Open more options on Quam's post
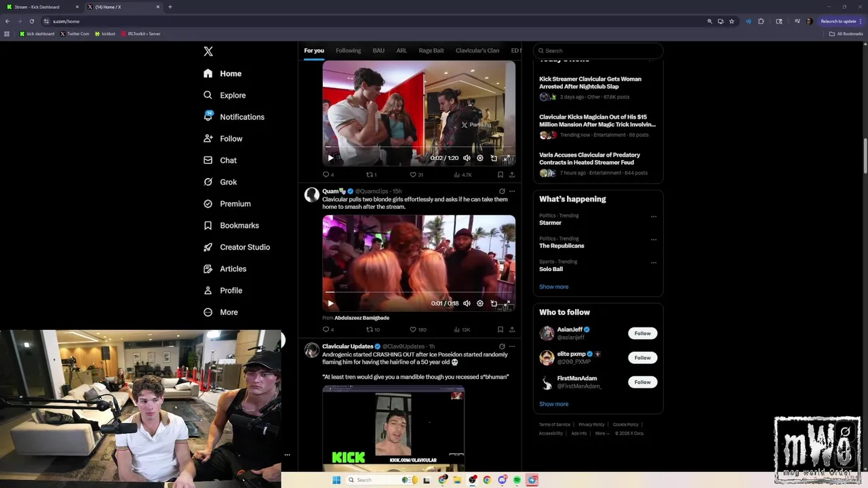The height and width of the screenshot is (488, 868). point(512,191)
